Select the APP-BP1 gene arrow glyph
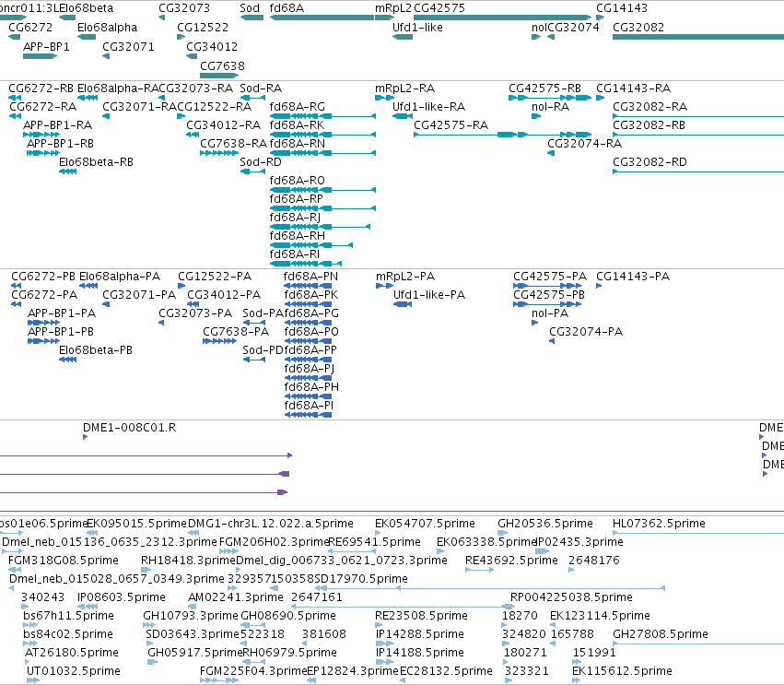Viewport: 784px width, 685px height. (40, 56)
